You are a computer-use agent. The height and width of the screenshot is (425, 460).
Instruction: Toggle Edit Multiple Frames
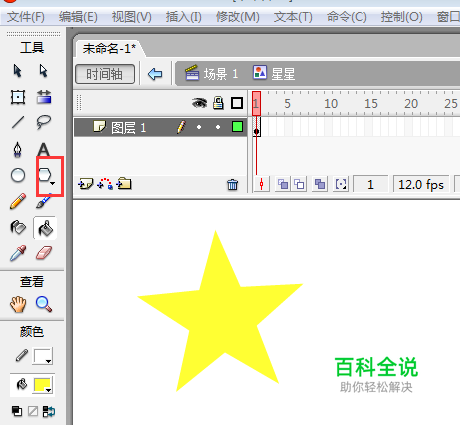click(x=320, y=184)
